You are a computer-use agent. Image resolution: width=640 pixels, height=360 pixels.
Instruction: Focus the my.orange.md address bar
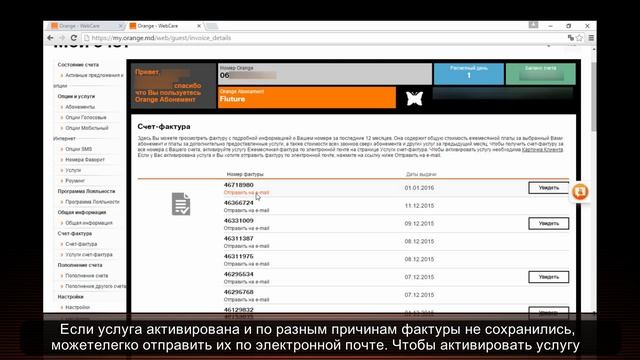[322, 38]
